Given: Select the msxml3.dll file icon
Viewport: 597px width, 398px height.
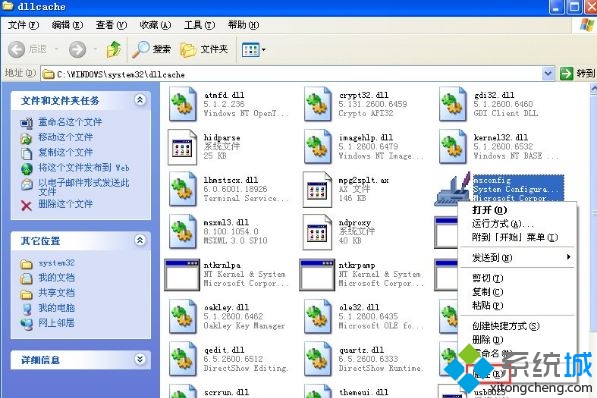Looking at the screenshot, I should 182,232.
